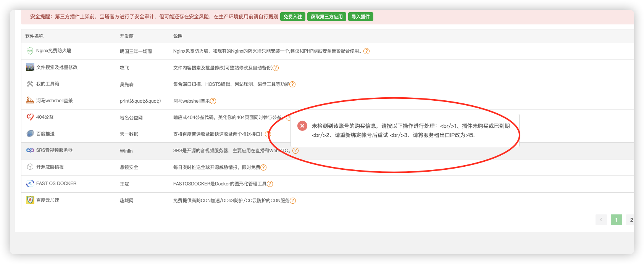Select the 我的工具箱 plugin name
The width and height of the screenshot is (644, 264).
pos(48,84)
